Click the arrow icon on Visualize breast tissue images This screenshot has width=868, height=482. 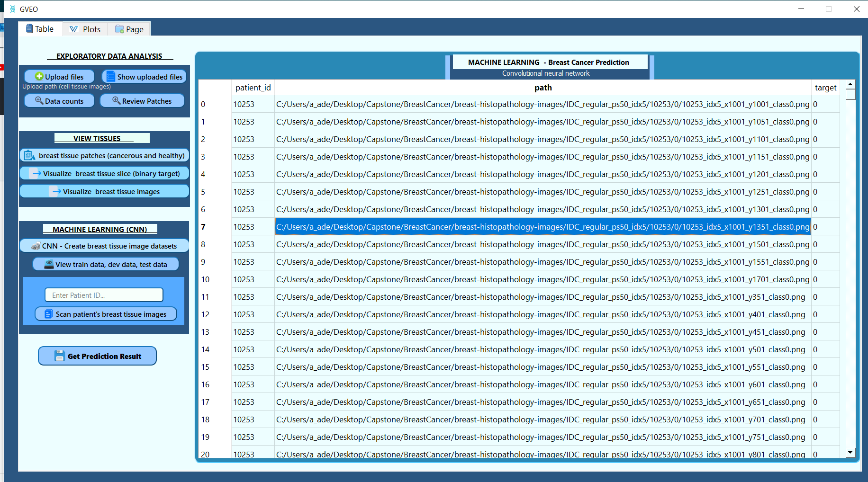click(x=56, y=191)
